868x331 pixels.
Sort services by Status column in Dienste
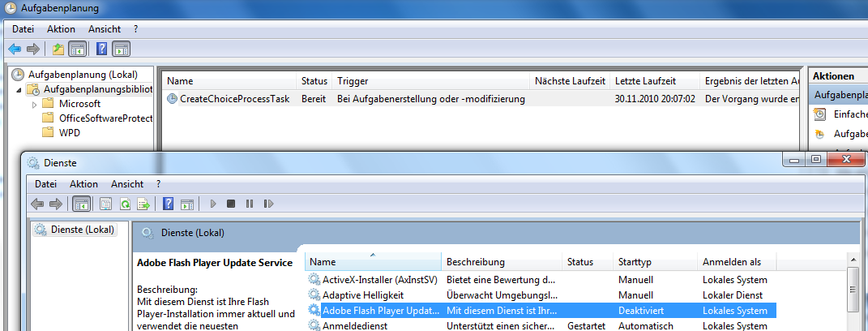click(x=588, y=262)
